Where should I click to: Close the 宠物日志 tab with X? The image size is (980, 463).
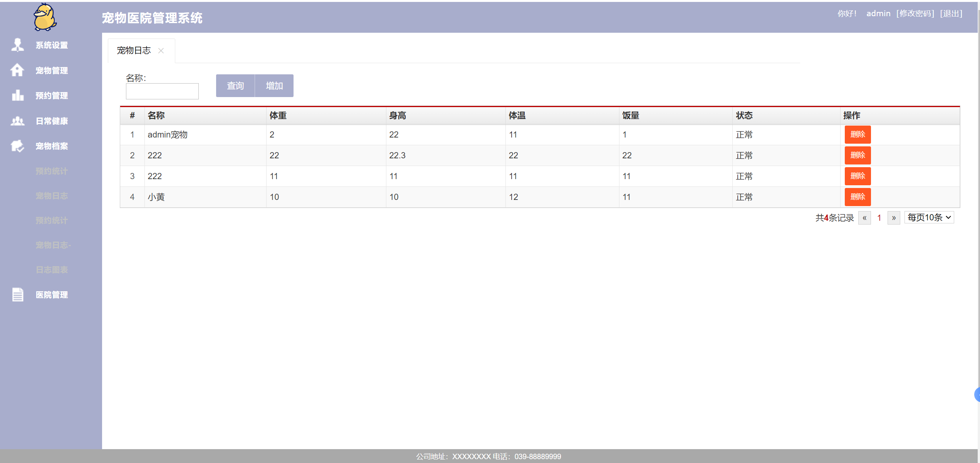(x=161, y=51)
